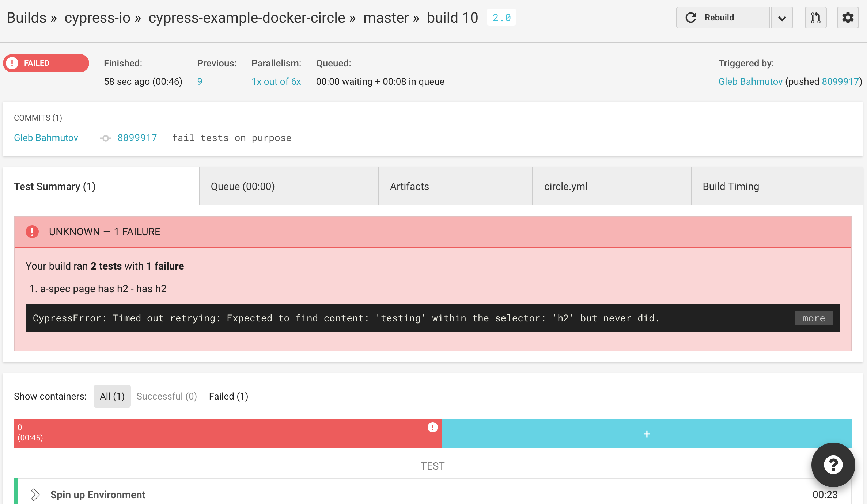
Task: Click the commit node icon beside 8099917
Action: (106, 138)
